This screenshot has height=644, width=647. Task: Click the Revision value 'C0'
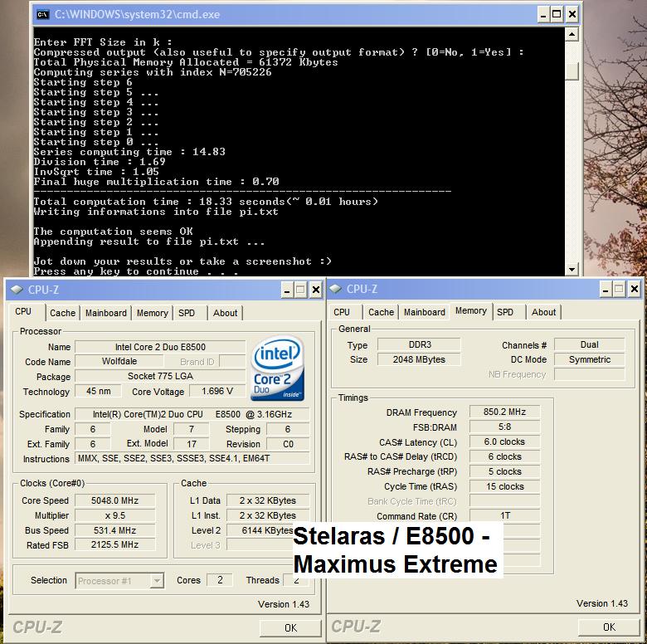[288, 444]
